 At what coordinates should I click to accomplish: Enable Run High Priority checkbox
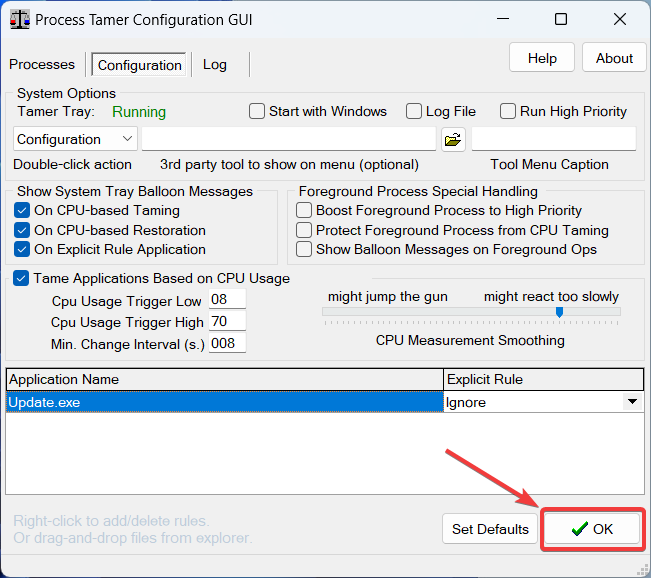tap(507, 111)
